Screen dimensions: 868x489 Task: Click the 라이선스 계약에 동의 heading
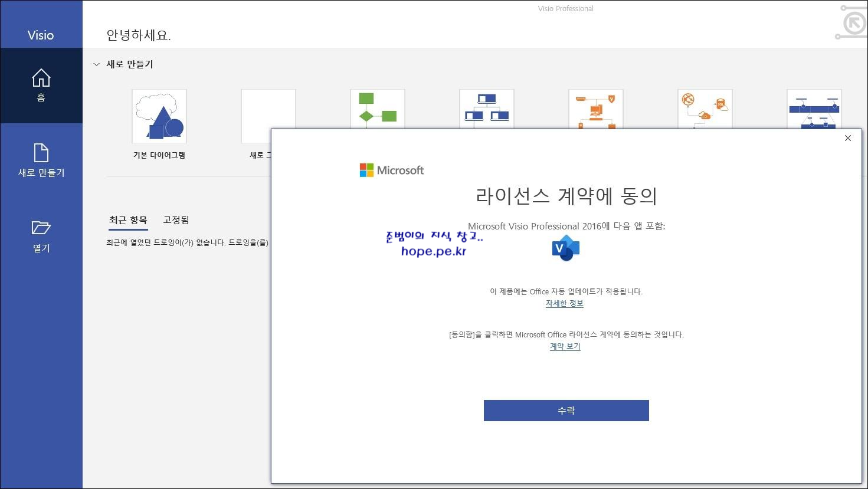[566, 196]
